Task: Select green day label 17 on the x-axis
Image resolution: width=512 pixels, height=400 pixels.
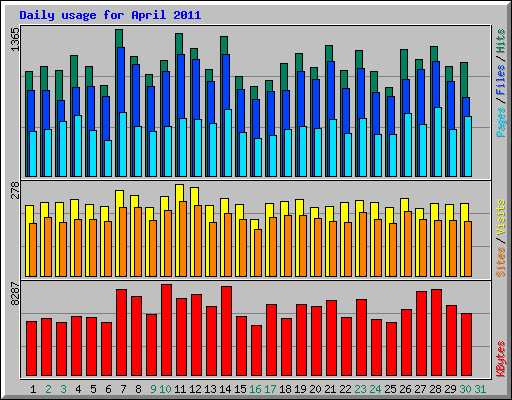Action: [270, 389]
